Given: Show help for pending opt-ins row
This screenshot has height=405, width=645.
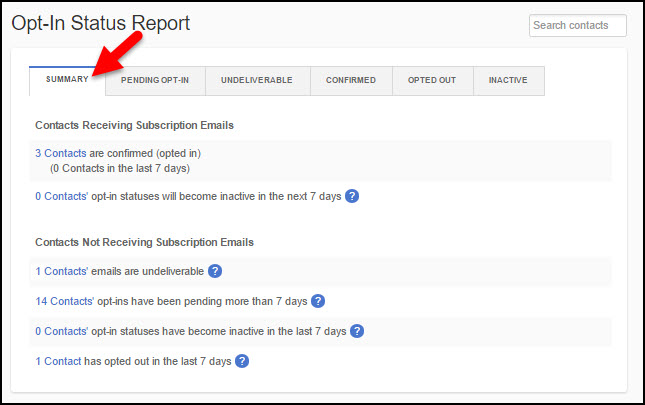Looking at the screenshot, I should [x=318, y=301].
